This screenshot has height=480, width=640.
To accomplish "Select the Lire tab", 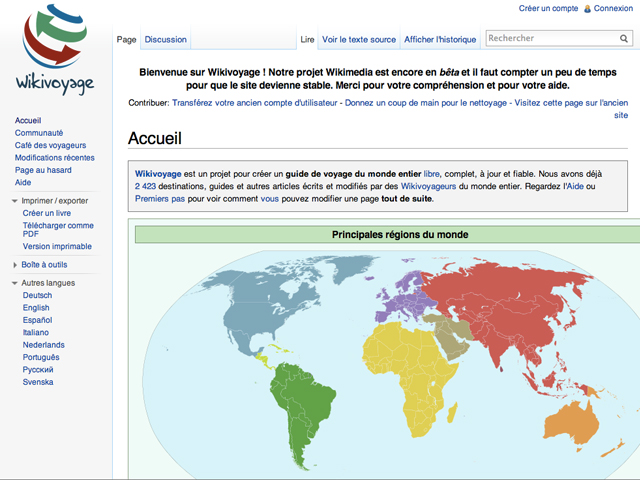I will pyautogui.click(x=307, y=40).
